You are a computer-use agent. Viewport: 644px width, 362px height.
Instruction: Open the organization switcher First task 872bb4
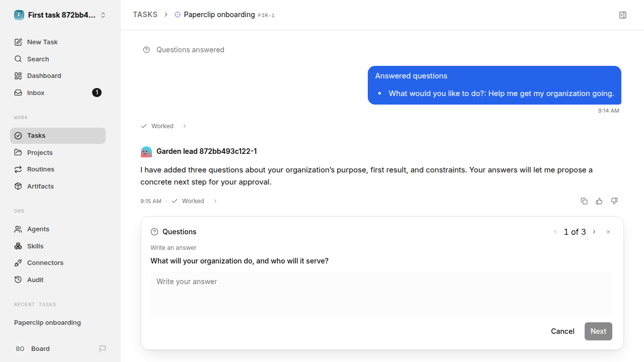pyautogui.click(x=60, y=15)
